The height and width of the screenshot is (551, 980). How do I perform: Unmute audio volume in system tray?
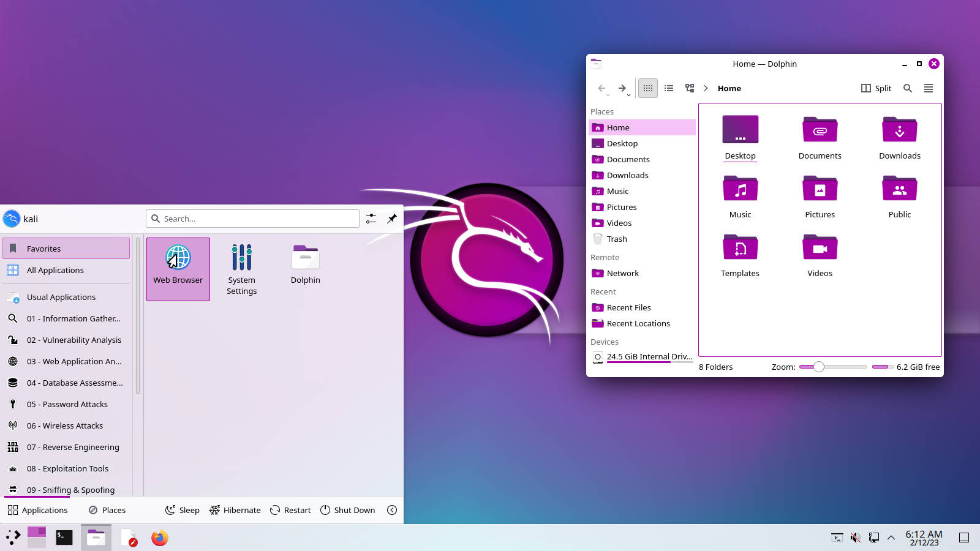coord(856,538)
